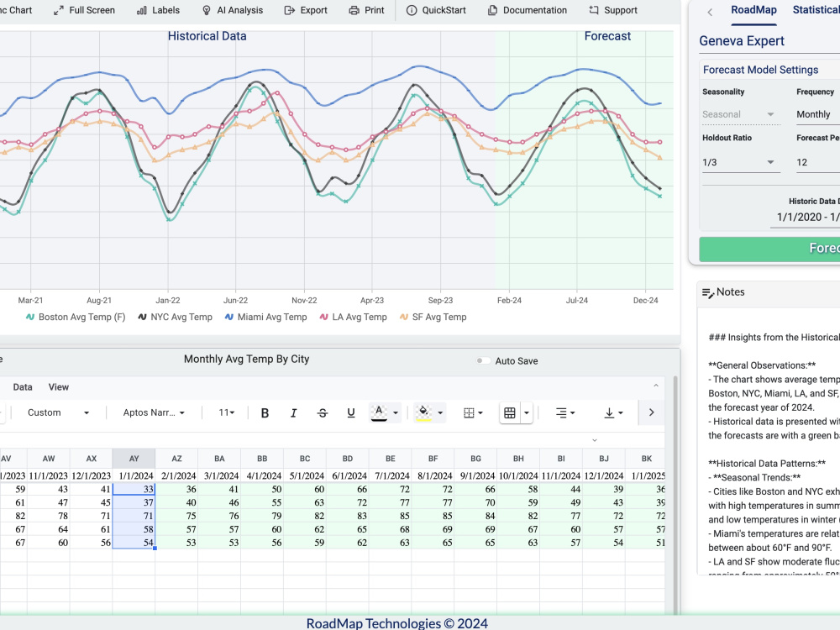Apply italic formatting icon
Screen dimensions: 840x630
pyautogui.click(x=293, y=413)
